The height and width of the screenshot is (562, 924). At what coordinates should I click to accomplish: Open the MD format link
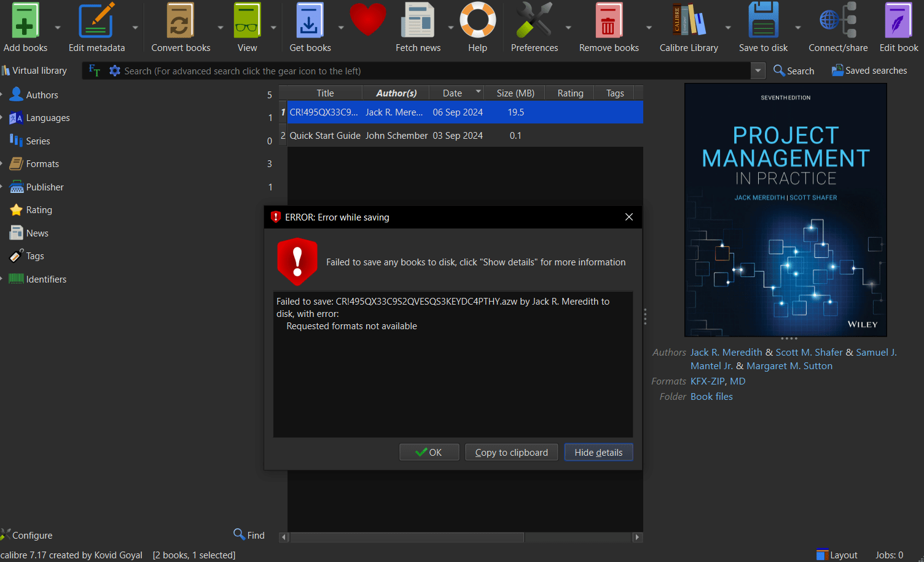point(738,381)
